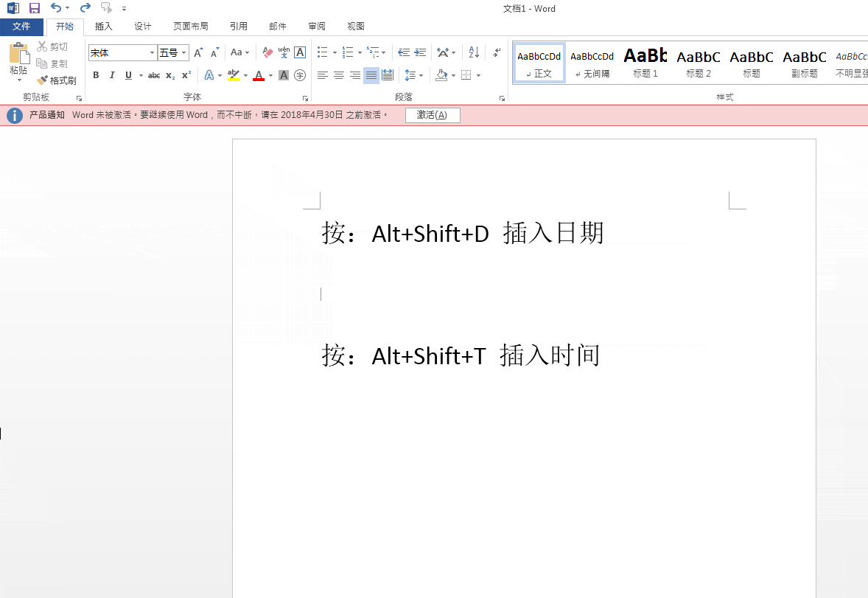Copy selection with 复制 button
This screenshot has width=868, height=598.
point(52,63)
